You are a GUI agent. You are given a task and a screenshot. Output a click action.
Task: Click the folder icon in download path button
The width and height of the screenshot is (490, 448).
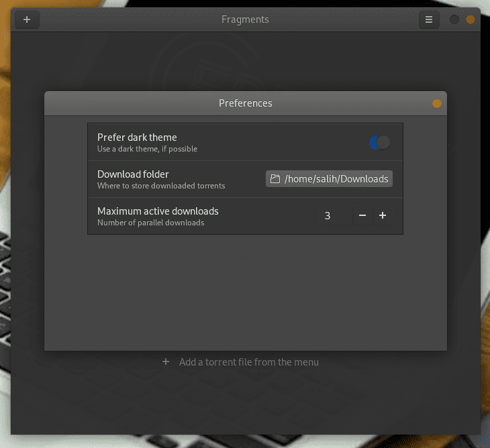275,179
